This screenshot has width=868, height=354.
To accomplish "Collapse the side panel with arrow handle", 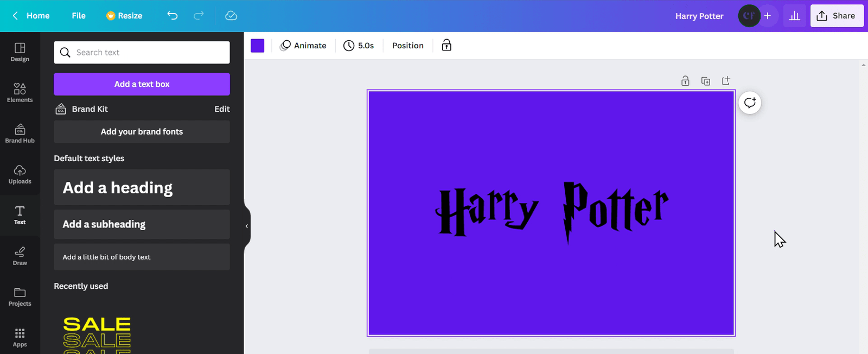I will tap(247, 226).
